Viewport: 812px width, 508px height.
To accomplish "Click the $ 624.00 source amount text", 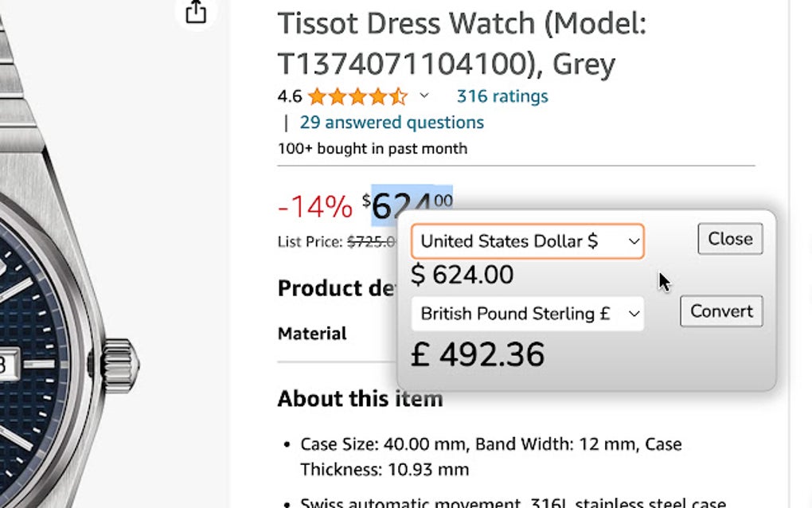I will pos(462,275).
